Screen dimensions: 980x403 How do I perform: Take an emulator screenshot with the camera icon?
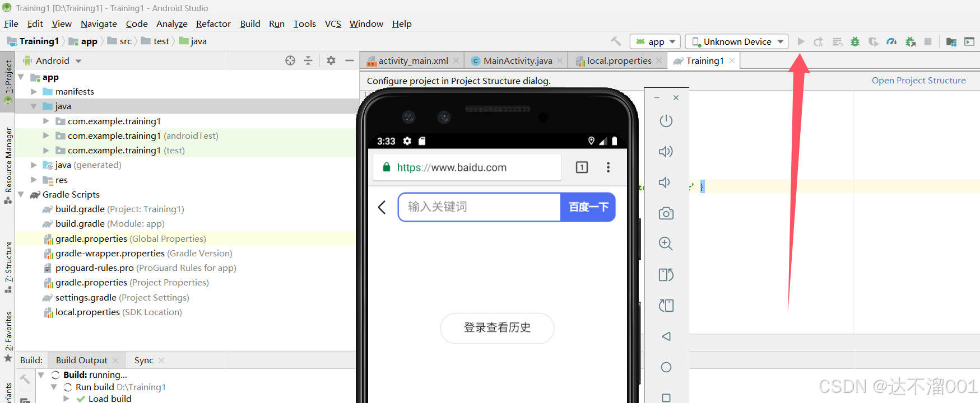[x=666, y=213]
